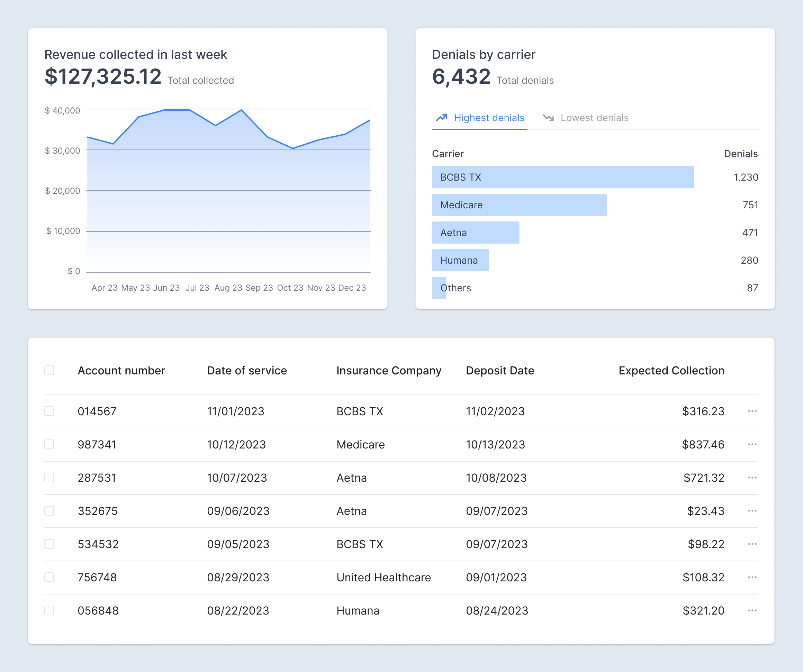Open more options for account 014567
This screenshot has width=803, height=672.
click(x=752, y=411)
